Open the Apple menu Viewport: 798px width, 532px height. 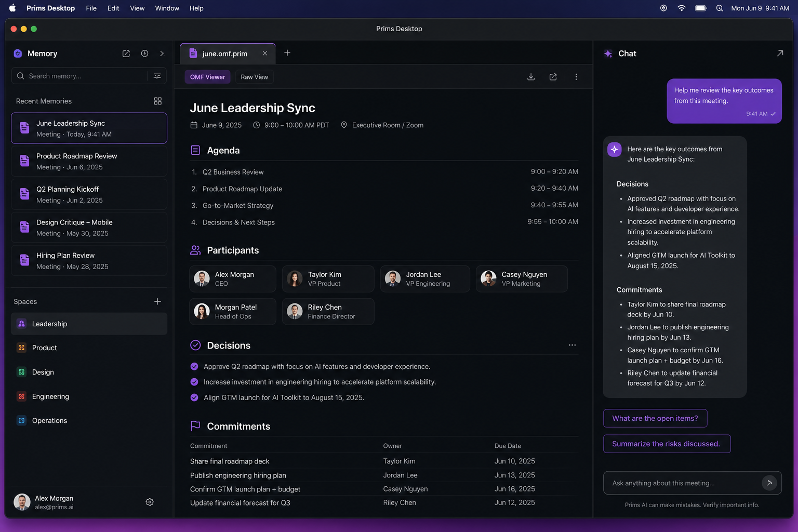pyautogui.click(x=12, y=8)
